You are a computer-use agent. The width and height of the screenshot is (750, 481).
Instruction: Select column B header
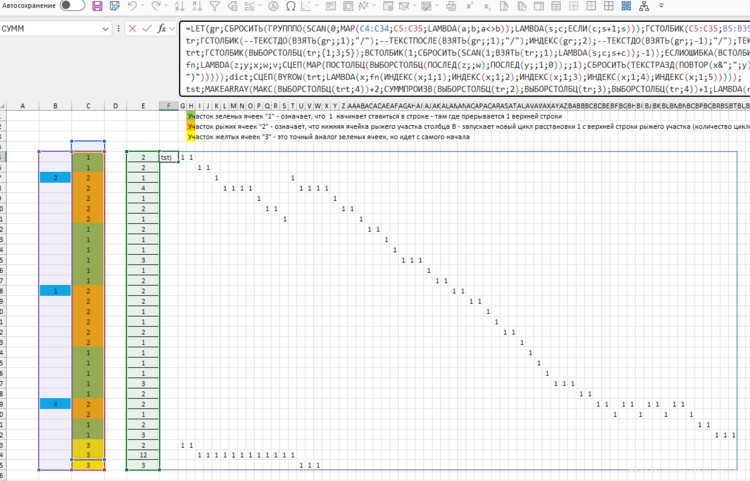click(x=54, y=105)
